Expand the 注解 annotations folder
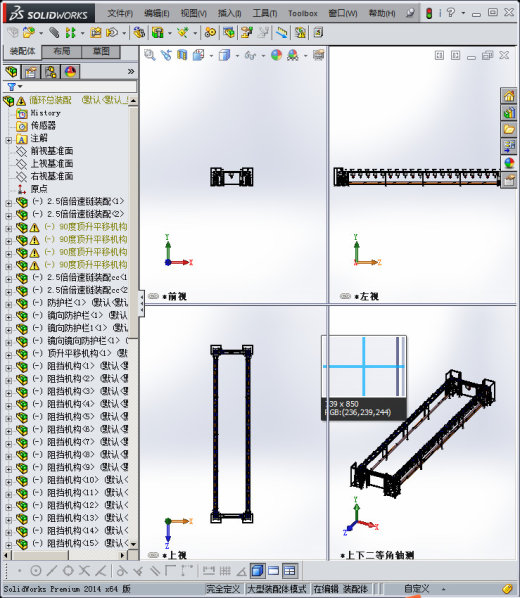 (9, 140)
